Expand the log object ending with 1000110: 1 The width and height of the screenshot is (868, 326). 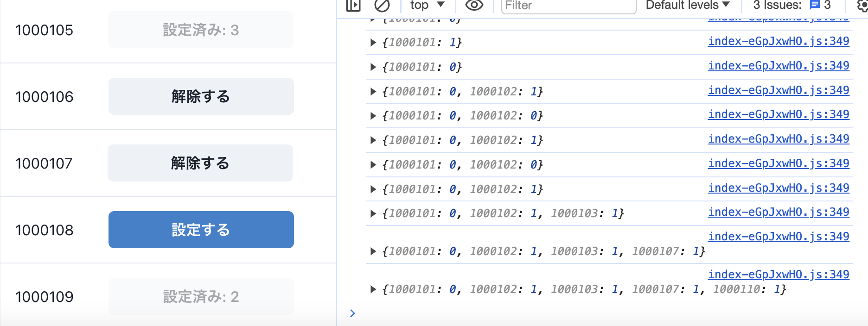tap(373, 289)
